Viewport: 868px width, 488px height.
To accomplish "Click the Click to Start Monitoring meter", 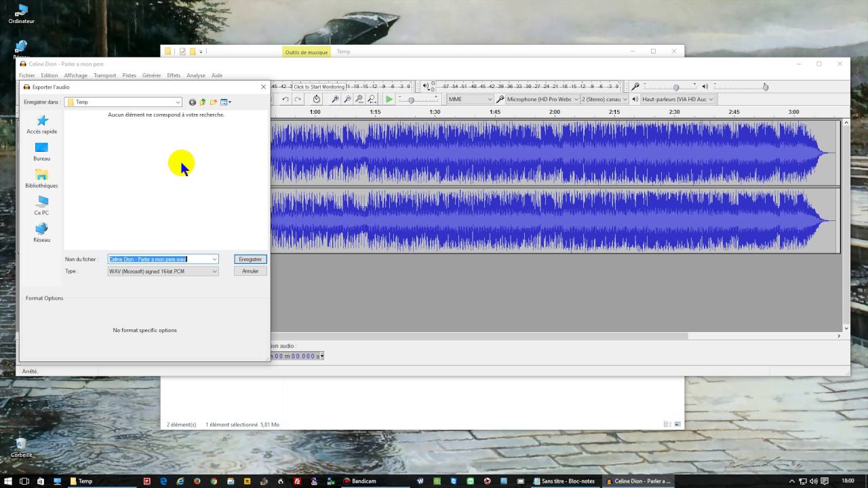I will pos(319,87).
